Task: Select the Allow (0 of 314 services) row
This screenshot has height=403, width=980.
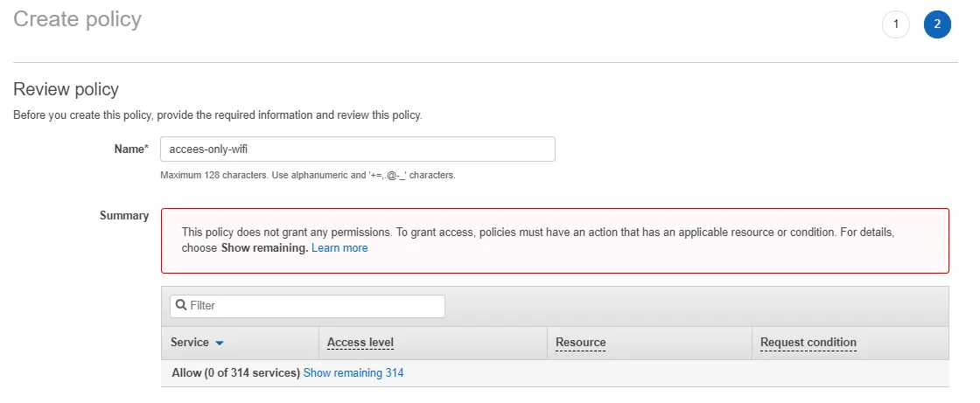Action: pyautogui.click(x=234, y=373)
